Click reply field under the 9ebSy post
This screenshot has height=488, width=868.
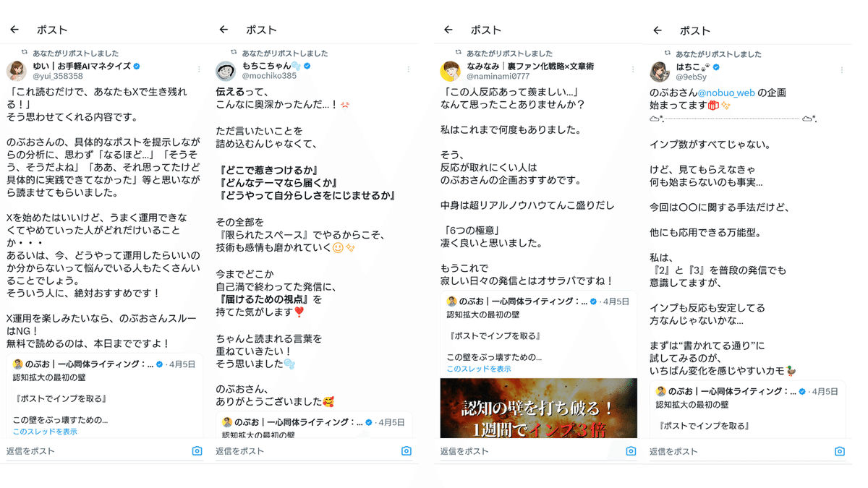point(738,452)
